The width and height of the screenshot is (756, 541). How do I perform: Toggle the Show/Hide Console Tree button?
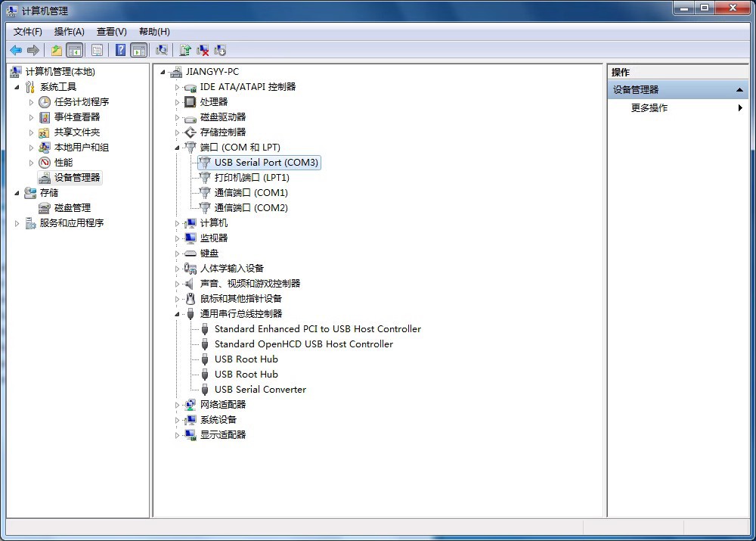point(75,50)
